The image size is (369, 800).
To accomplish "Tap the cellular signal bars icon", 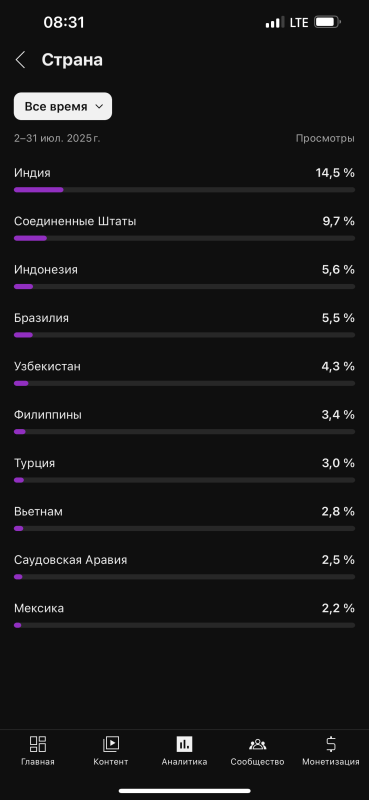I will [275, 22].
